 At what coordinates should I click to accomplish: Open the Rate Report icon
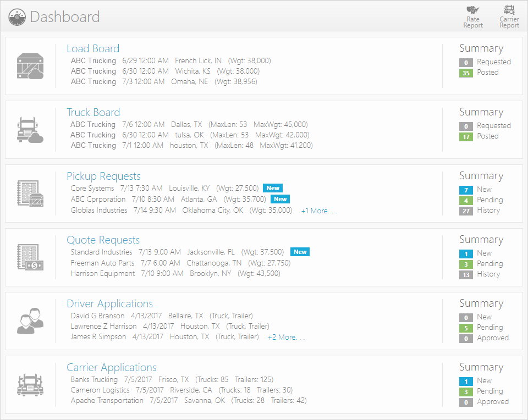tap(473, 17)
